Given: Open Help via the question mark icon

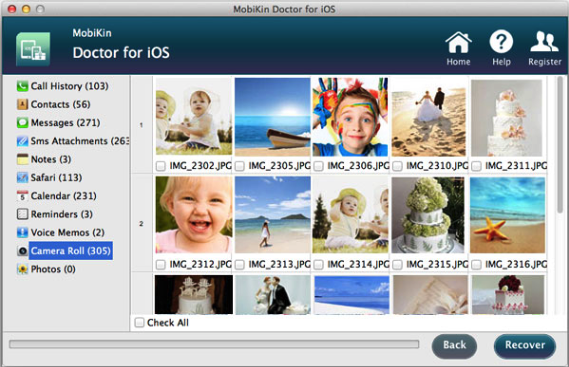Looking at the screenshot, I should click(501, 42).
